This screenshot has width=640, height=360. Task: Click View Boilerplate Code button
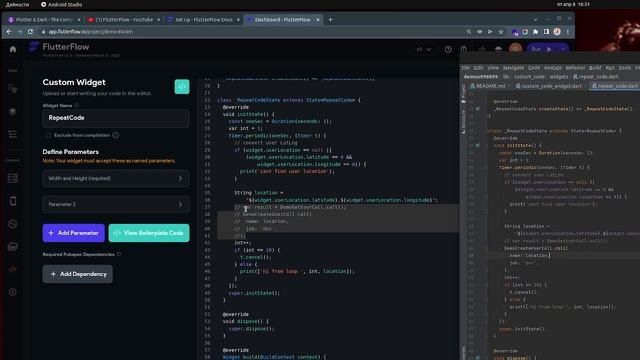point(149,233)
